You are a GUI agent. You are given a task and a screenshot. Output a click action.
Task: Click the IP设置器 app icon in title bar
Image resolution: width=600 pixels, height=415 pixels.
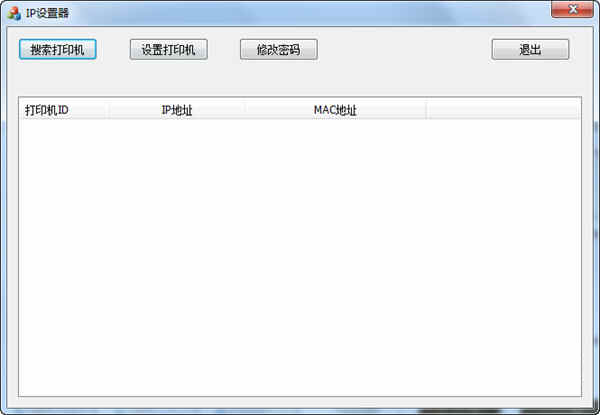click(x=14, y=13)
